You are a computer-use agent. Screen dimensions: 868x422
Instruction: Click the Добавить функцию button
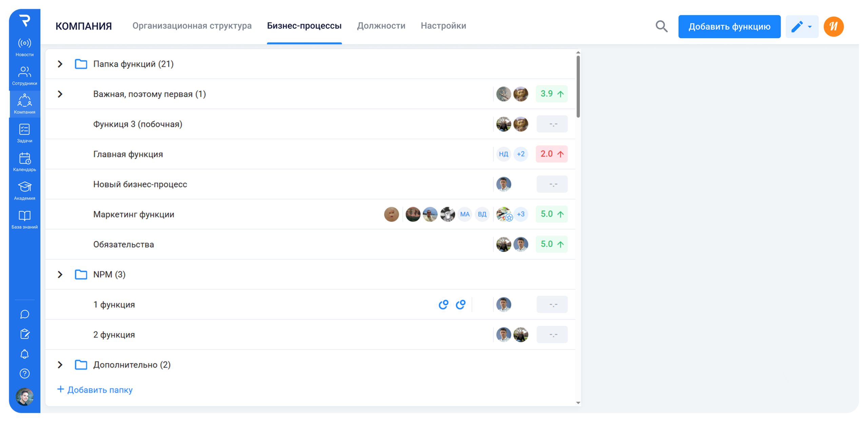(x=729, y=26)
